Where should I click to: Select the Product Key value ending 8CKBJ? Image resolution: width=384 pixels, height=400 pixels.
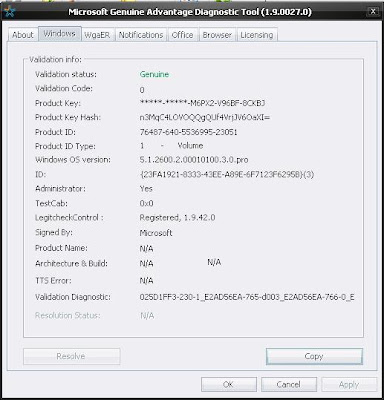(202, 103)
